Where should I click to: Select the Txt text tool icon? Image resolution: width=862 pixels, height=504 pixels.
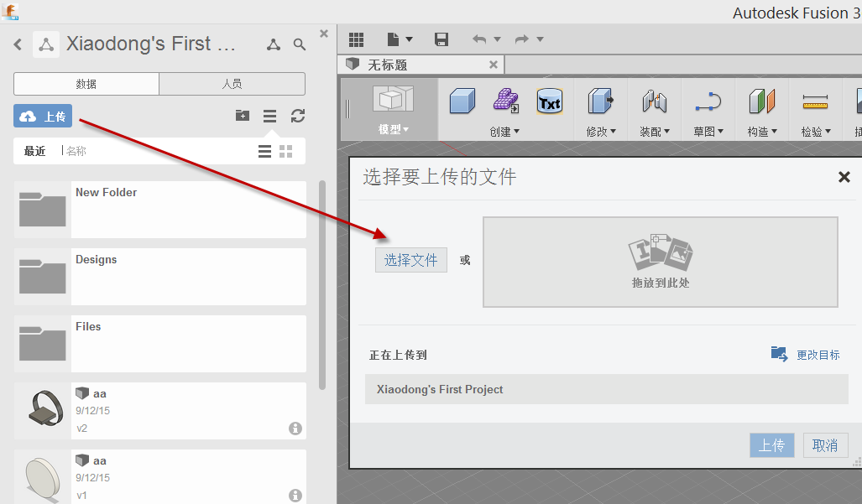click(549, 101)
